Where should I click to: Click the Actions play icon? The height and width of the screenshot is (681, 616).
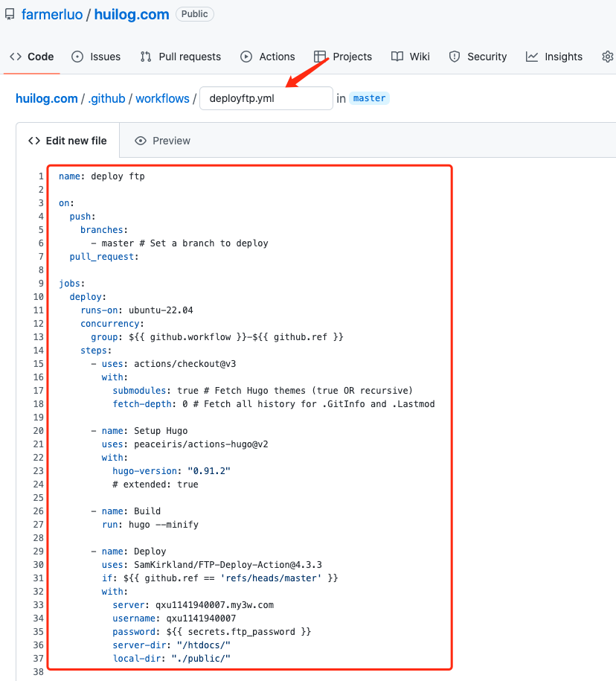pos(246,57)
